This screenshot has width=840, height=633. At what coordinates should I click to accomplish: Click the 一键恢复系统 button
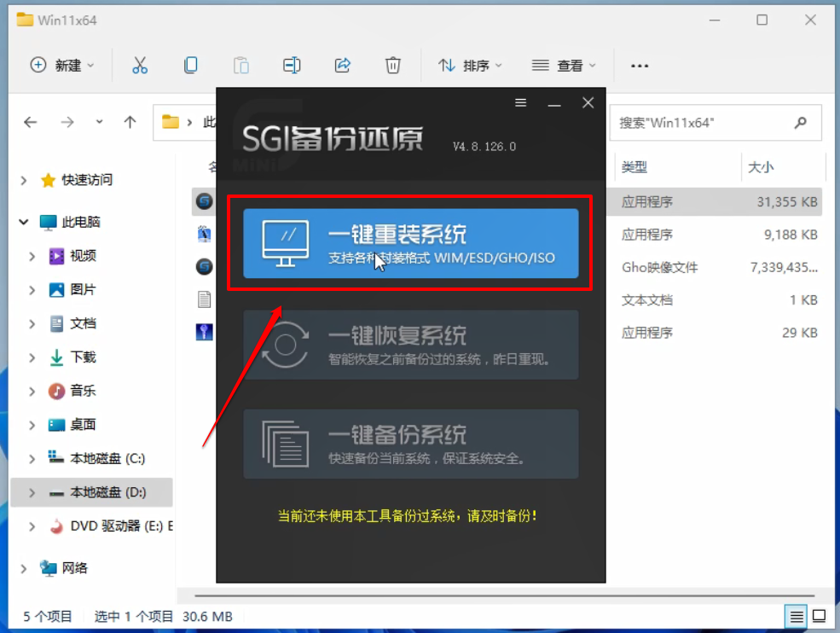(411, 345)
